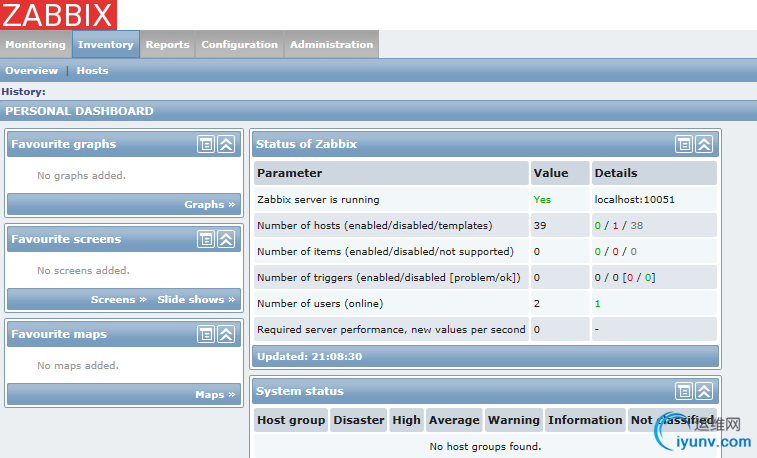Open Favourite maps widget menu icon
Image resolution: width=757 pixels, height=458 pixels.
(206, 334)
